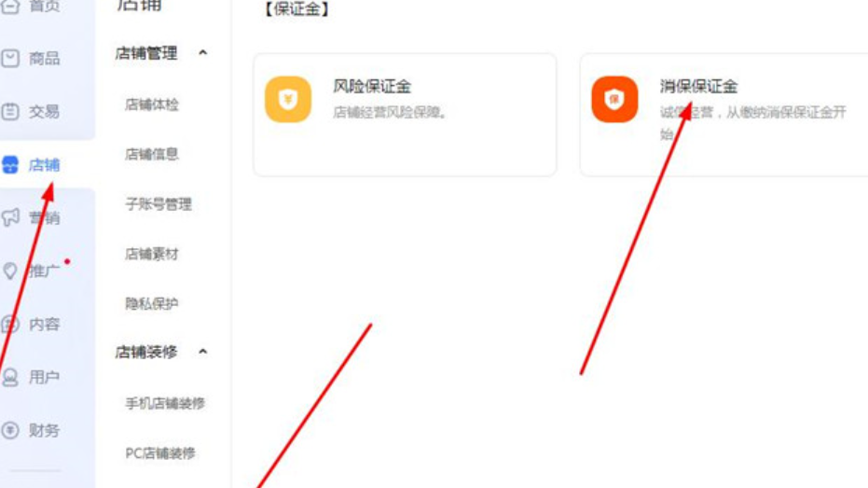
Task: Open 店铺体检 in the submenu
Action: click(x=152, y=105)
